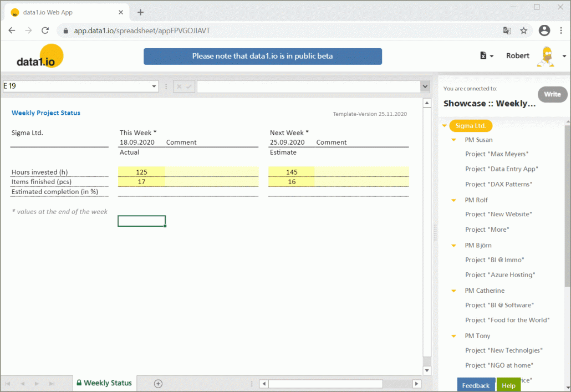Open Chrome three-dot menu
The width and height of the screenshot is (571, 392).
(561, 30)
